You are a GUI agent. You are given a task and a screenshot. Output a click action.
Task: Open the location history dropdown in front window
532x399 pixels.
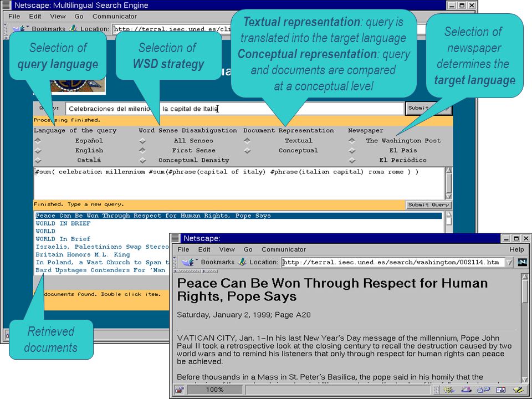coord(509,262)
